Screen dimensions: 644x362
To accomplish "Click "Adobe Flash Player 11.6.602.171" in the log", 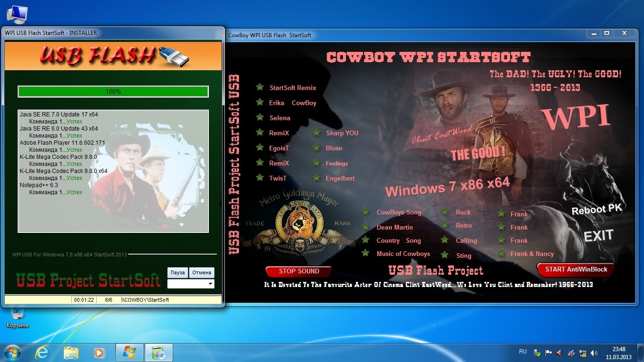I will pyautogui.click(x=62, y=143).
